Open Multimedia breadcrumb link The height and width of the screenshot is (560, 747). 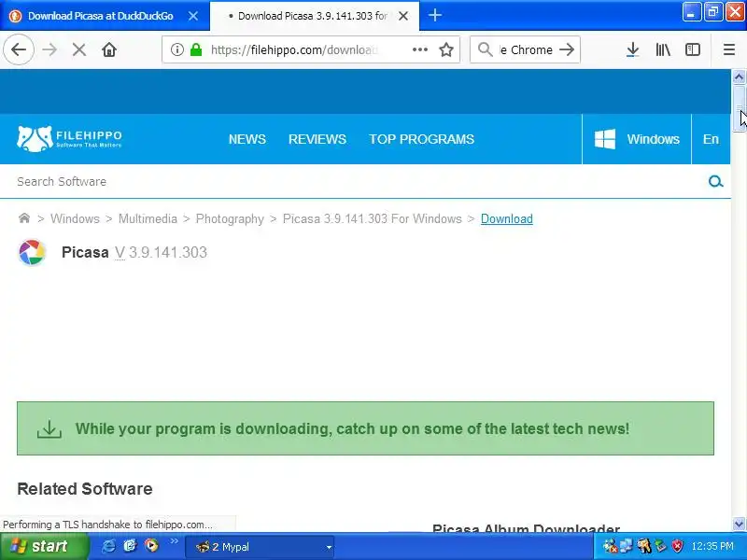[x=148, y=218]
